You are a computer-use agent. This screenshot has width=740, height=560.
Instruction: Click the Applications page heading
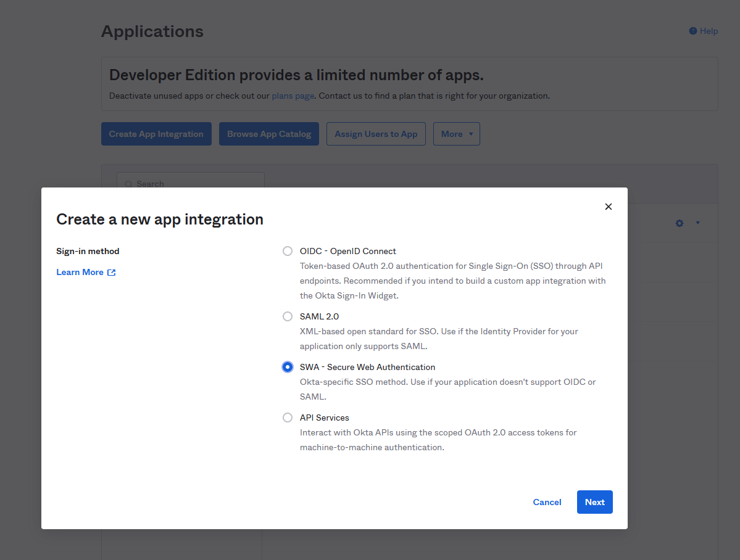point(152,31)
